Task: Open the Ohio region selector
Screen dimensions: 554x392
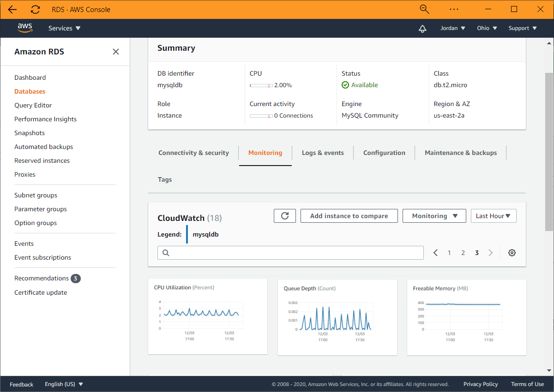Action: pos(487,28)
